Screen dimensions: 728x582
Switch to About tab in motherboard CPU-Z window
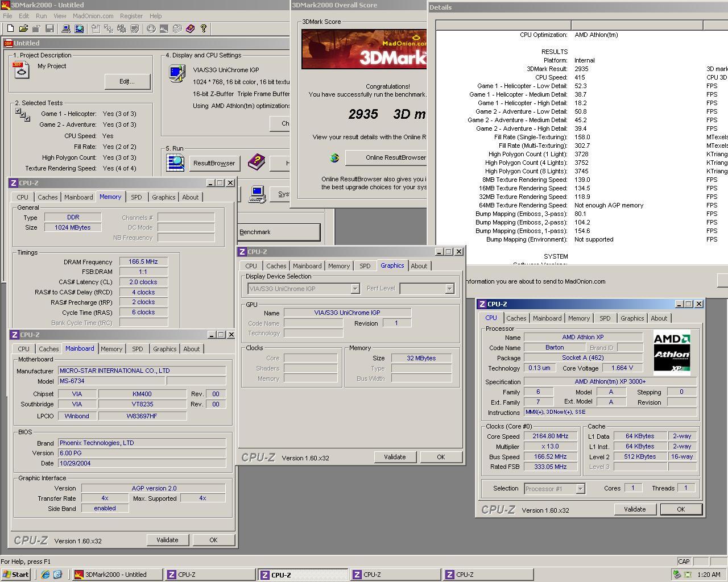click(x=191, y=349)
